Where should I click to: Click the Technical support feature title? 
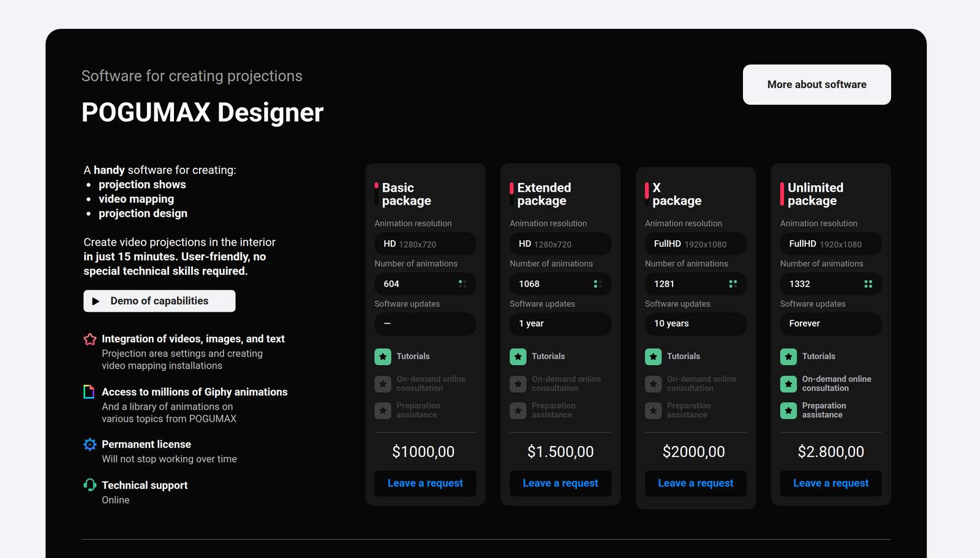point(145,485)
